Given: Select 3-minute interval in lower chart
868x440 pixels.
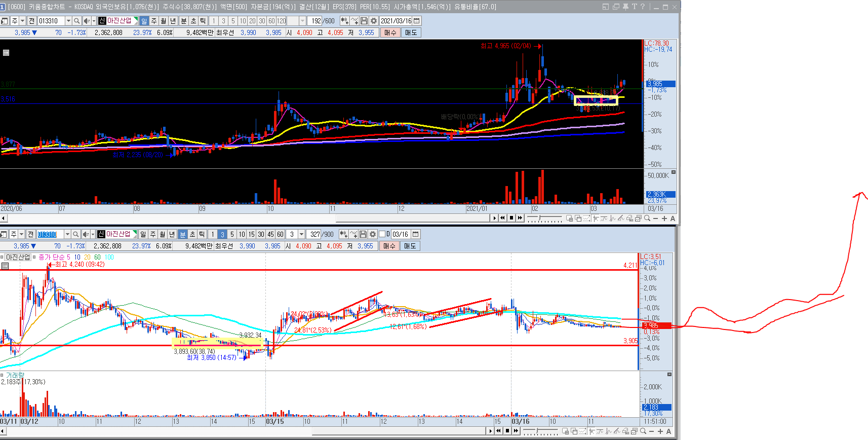Looking at the screenshot, I should point(222,234).
